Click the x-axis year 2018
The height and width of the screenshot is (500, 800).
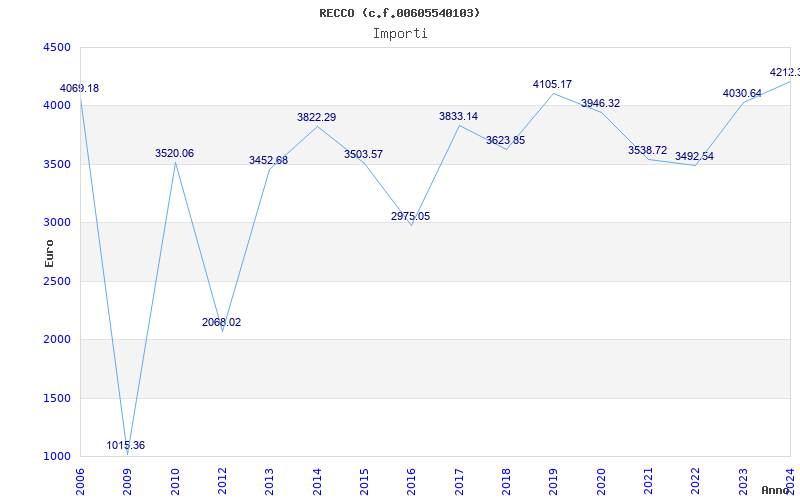506,482
